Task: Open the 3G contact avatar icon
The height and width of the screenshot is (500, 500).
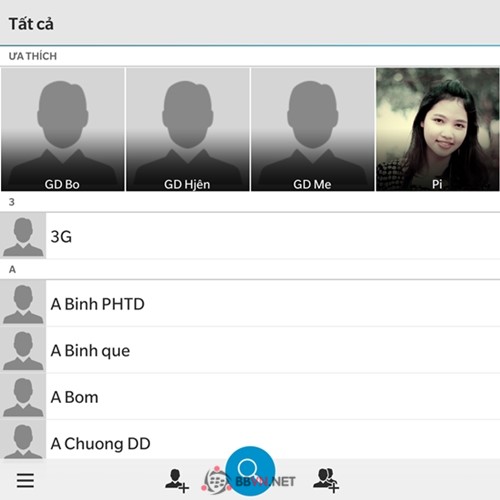Action: pyautogui.click(x=23, y=236)
